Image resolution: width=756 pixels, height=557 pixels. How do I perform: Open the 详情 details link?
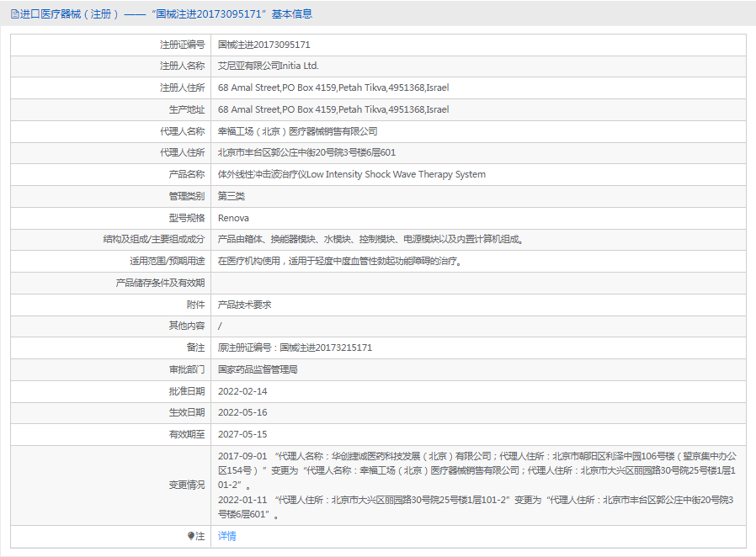coord(227,536)
